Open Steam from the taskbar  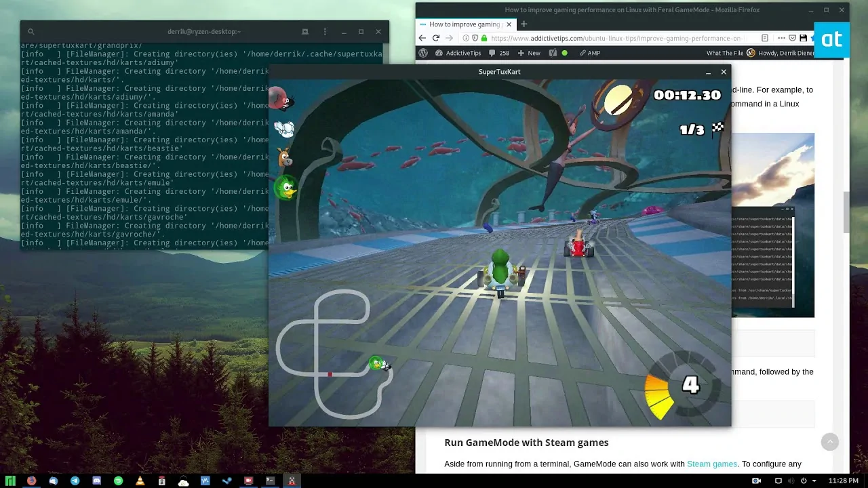point(227,481)
